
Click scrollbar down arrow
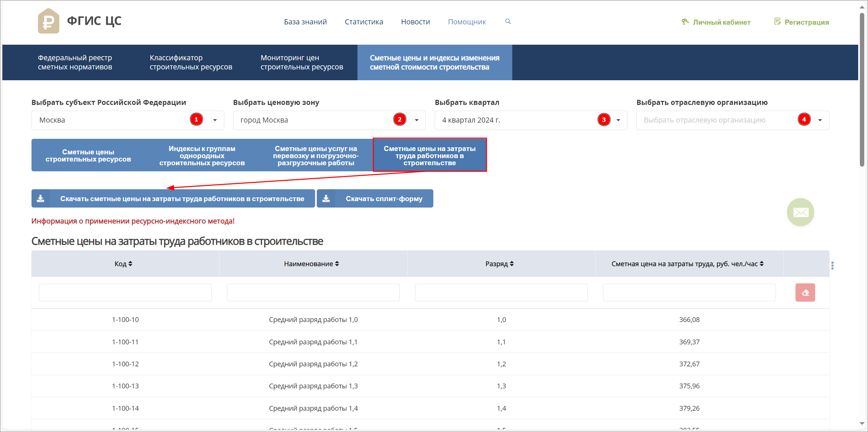coord(862,424)
